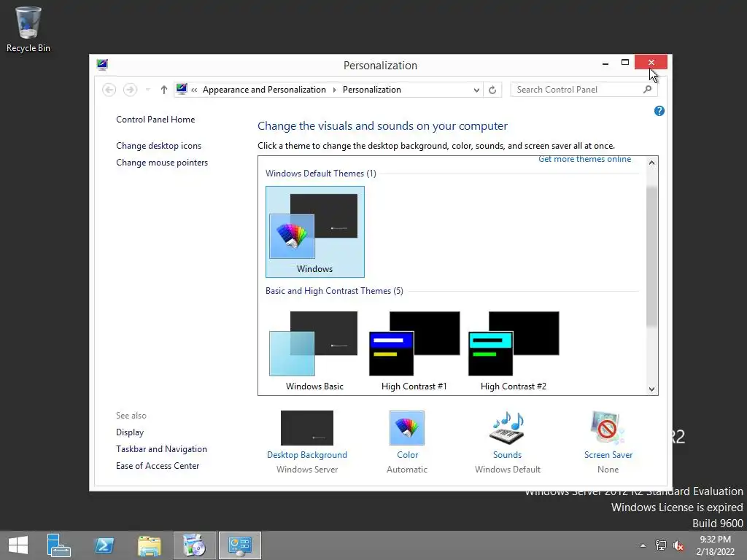The width and height of the screenshot is (747, 560).
Task: Click the Desktop Background link text
Action: [307, 455]
